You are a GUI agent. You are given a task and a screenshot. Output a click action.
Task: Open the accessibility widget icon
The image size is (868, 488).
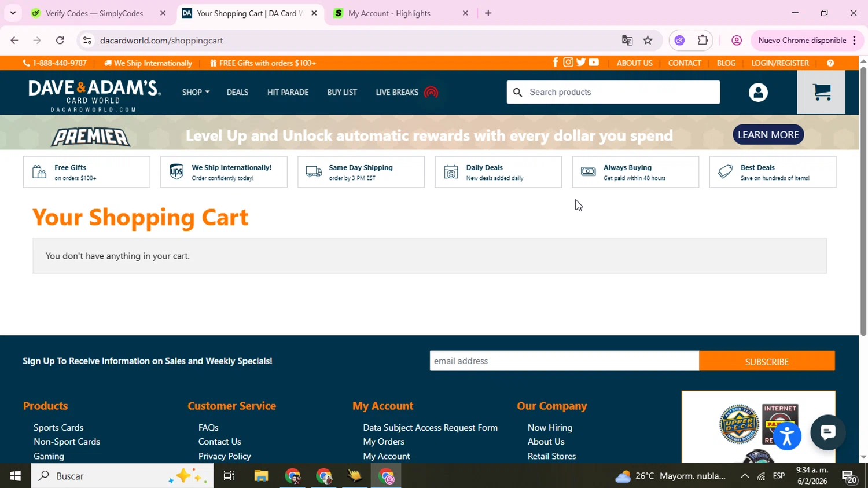pos(787,436)
